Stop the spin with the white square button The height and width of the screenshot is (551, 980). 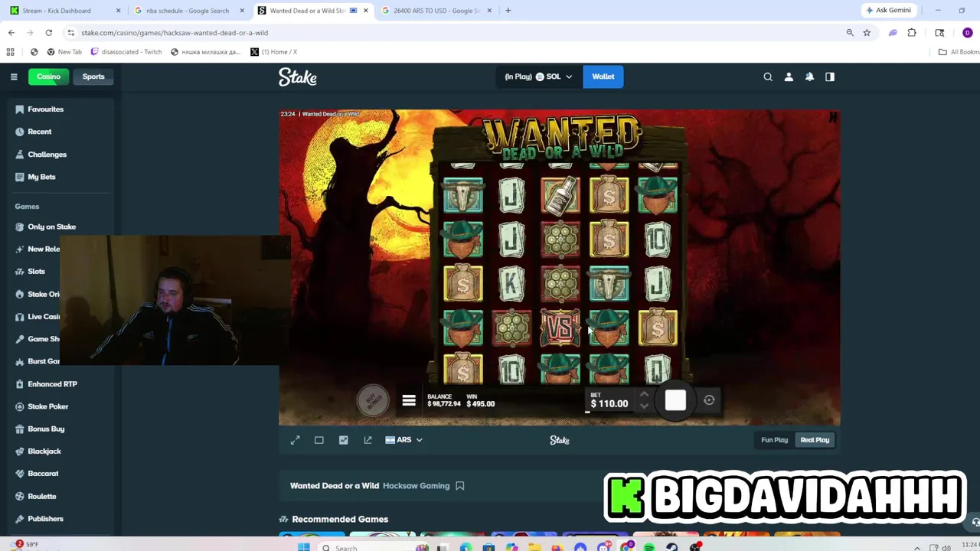point(675,400)
